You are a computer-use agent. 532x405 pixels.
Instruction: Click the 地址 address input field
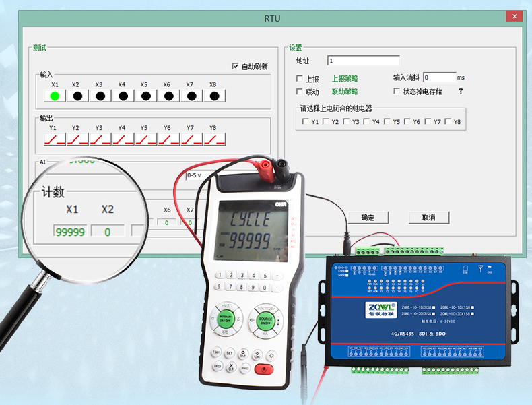point(363,61)
